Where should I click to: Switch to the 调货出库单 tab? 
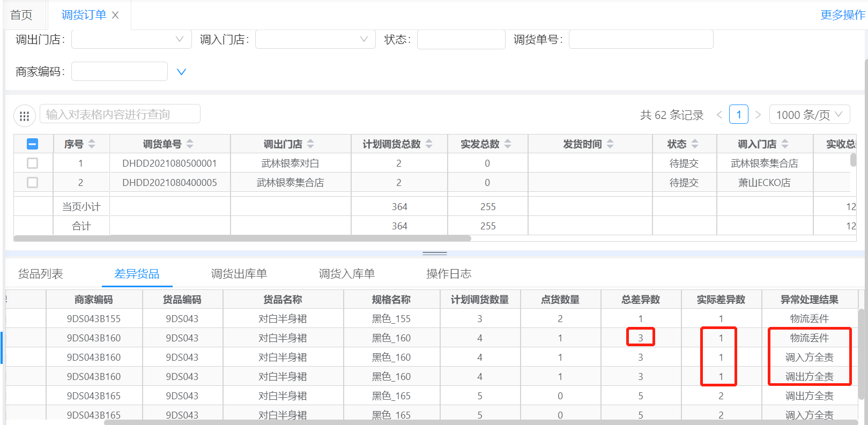point(239,274)
